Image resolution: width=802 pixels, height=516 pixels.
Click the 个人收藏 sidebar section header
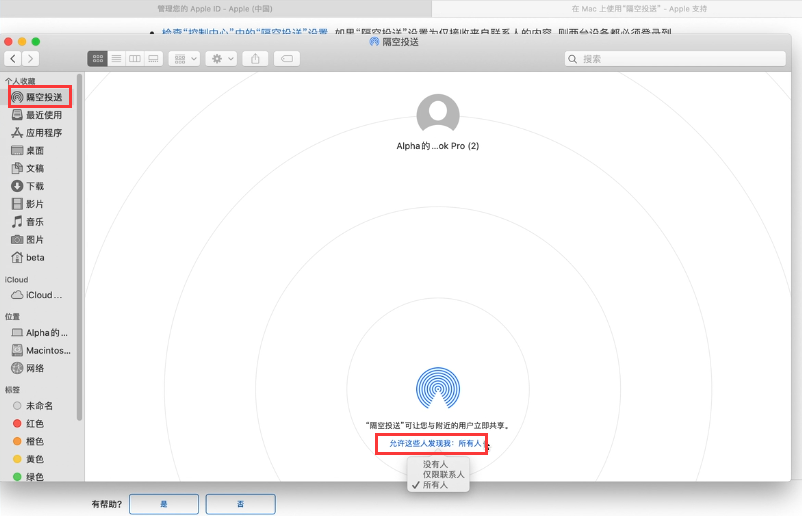pyautogui.click(x=20, y=81)
